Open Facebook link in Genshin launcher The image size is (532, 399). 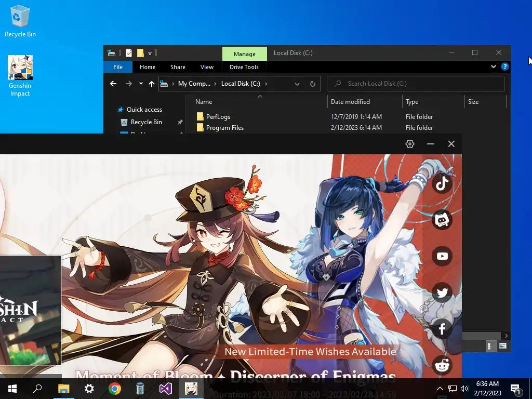[442, 329]
